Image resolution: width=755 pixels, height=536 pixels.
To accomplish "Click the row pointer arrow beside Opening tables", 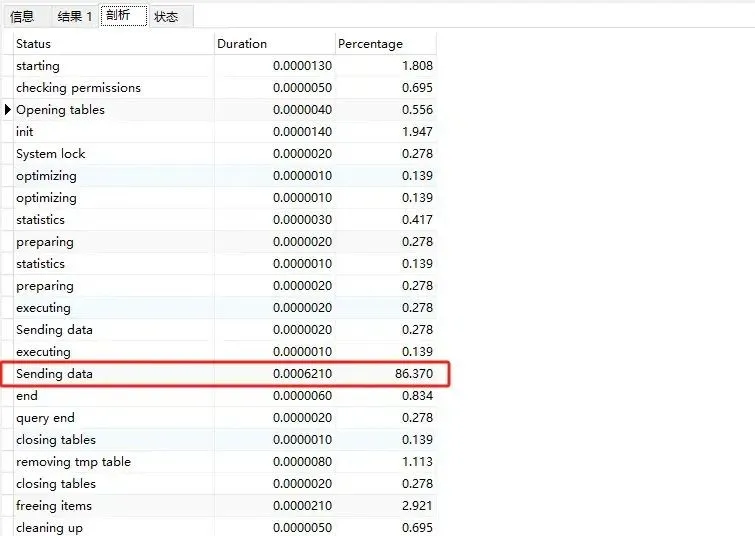I will click(x=8, y=110).
